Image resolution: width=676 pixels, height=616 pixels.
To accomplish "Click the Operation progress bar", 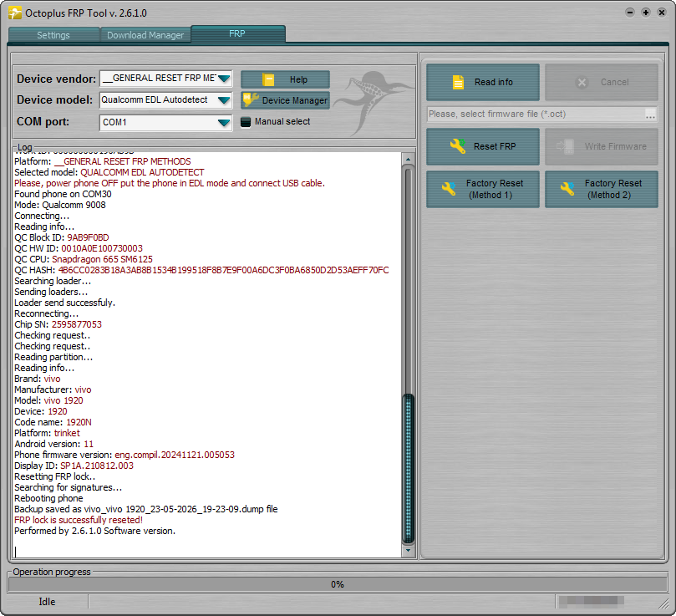I will click(x=338, y=584).
